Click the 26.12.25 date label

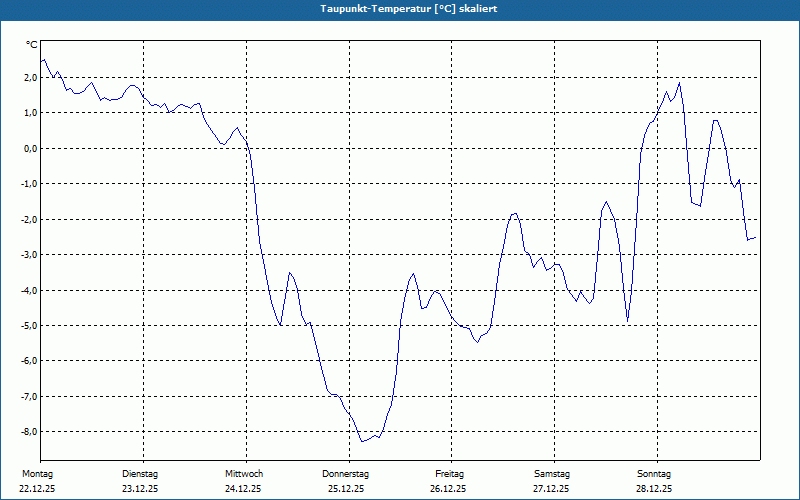[448, 489]
